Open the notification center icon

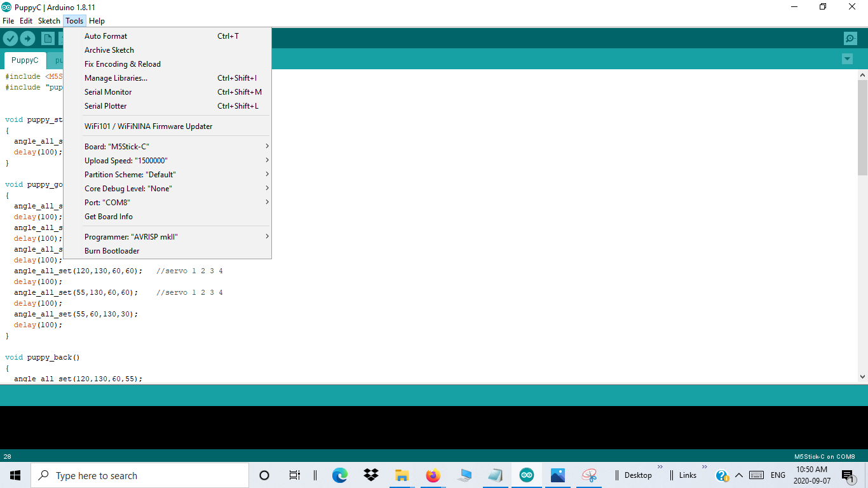click(x=848, y=475)
